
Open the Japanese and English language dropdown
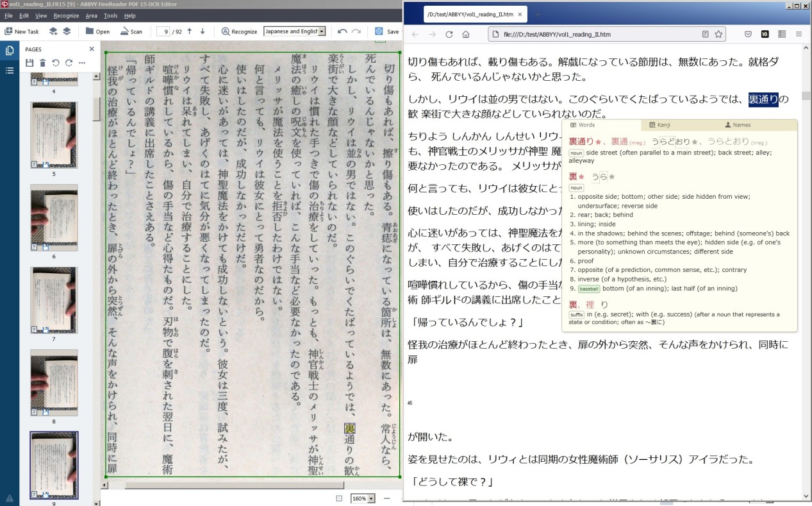point(295,31)
